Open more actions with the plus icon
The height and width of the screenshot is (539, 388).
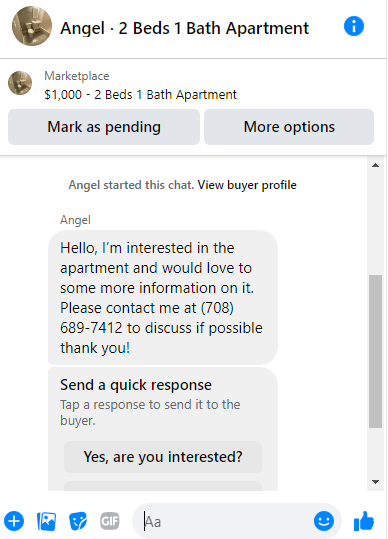tap(14, 521)
